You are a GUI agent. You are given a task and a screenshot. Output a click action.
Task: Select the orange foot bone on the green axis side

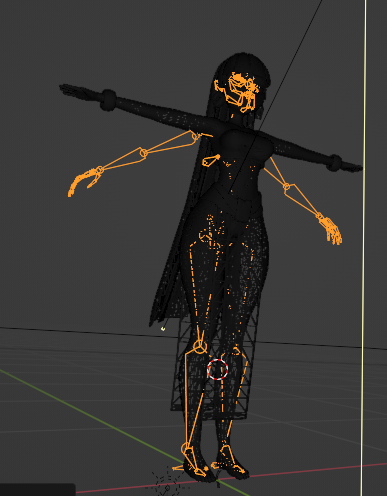pos(193,461)
